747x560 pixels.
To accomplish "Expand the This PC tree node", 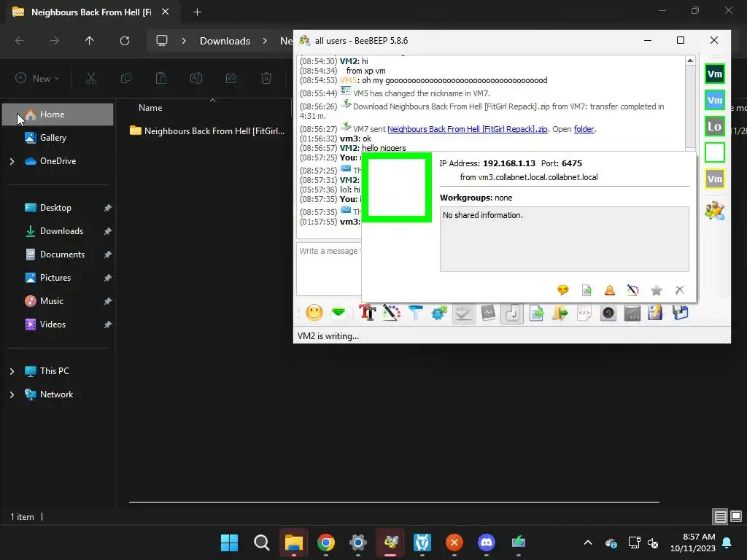I will [x=12, y=371].
